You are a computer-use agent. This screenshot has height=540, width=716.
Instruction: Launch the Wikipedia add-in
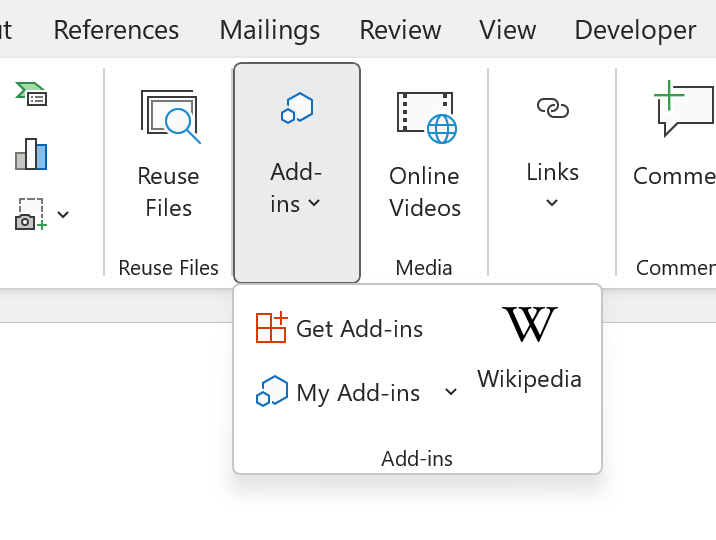pos(529,348)
